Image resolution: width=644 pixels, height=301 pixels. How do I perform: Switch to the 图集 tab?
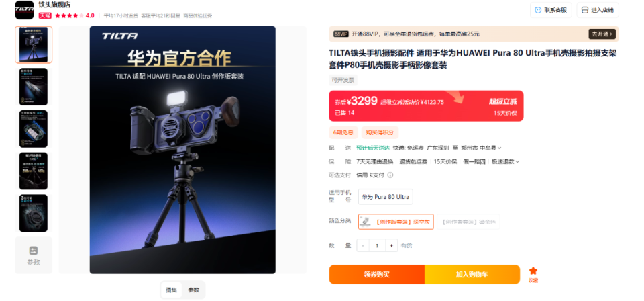pos(171,290)
